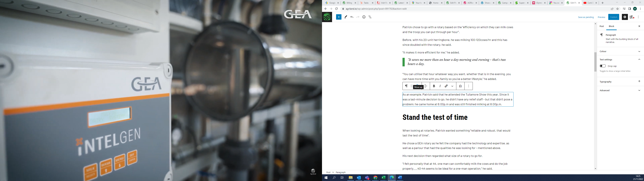This screenshot has width=644, height=181.
Task: Click paragraph starting 'As an example, Patrick'
Action: 458,99
